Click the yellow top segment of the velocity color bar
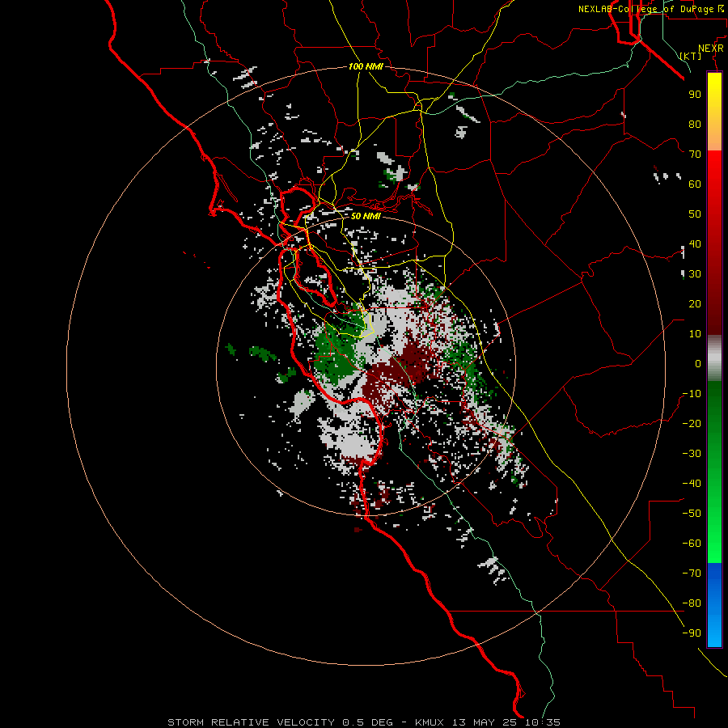This screenshot has width=728, height=728. 714,112
